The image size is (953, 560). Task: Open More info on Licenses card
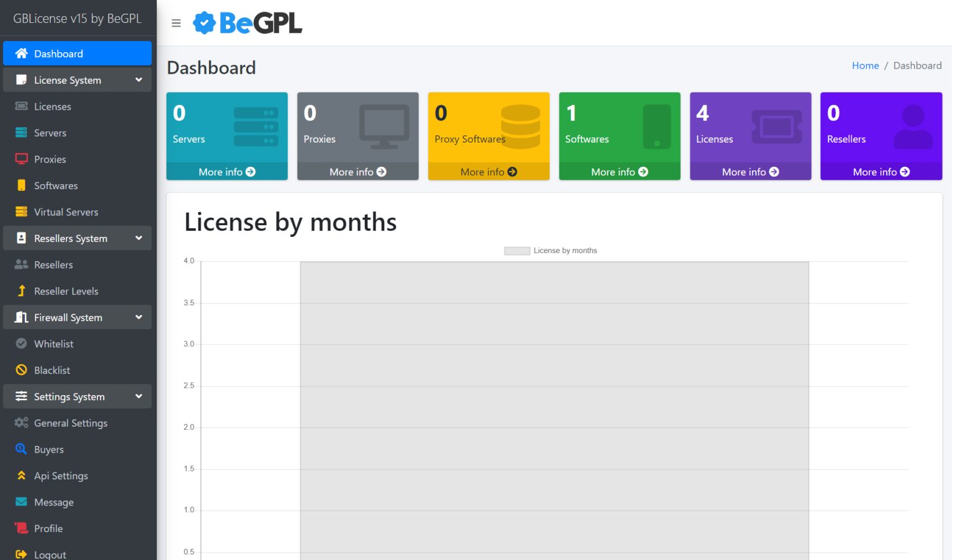[x=750, y=172]
